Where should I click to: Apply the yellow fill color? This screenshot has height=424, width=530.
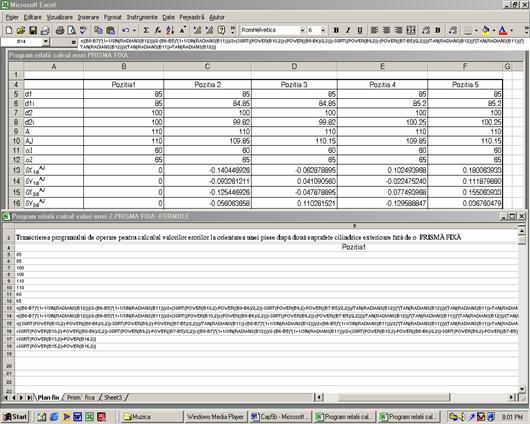pyautogui.click(x=486, y=30)
